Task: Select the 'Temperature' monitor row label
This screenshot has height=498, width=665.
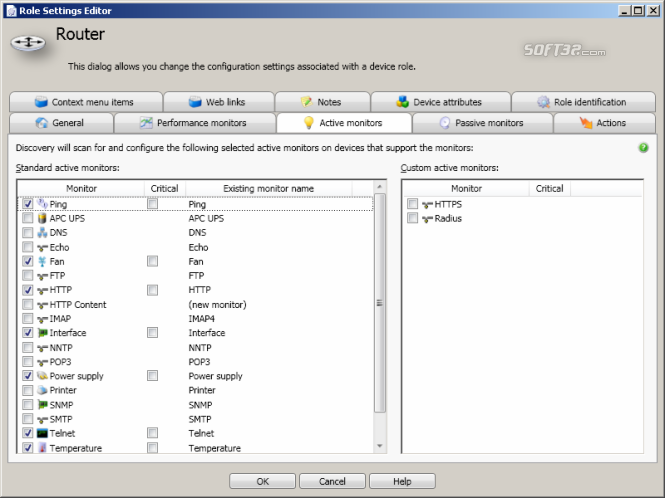Action: click(x=75, y=448)
